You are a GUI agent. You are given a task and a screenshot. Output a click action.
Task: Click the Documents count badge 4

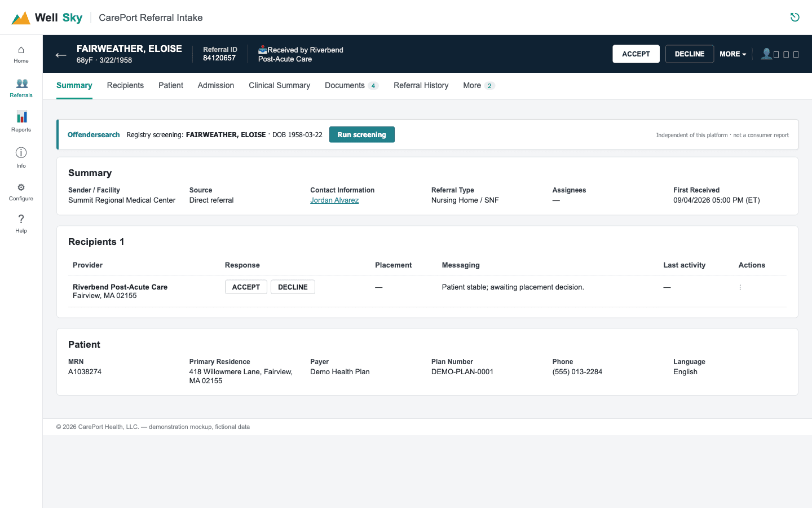(x=373, y=86)
